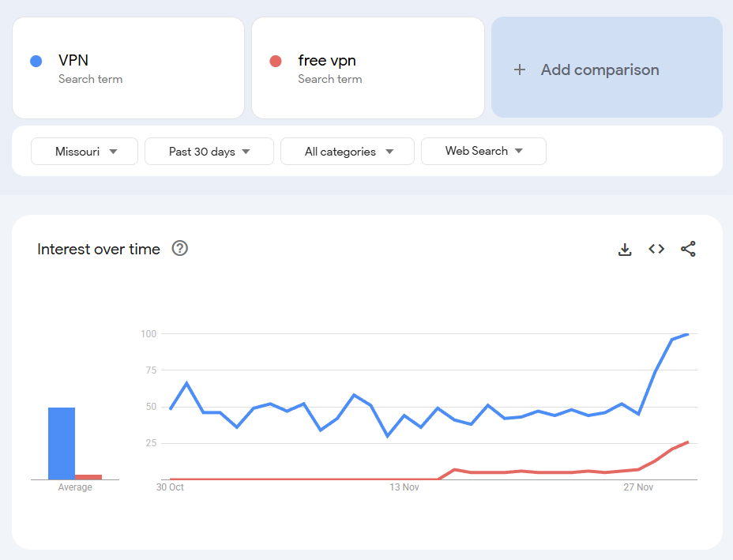The height and width of the screenshot is (560, 733).
Task: Open the All categories dropdown
Action: (347, 151)
